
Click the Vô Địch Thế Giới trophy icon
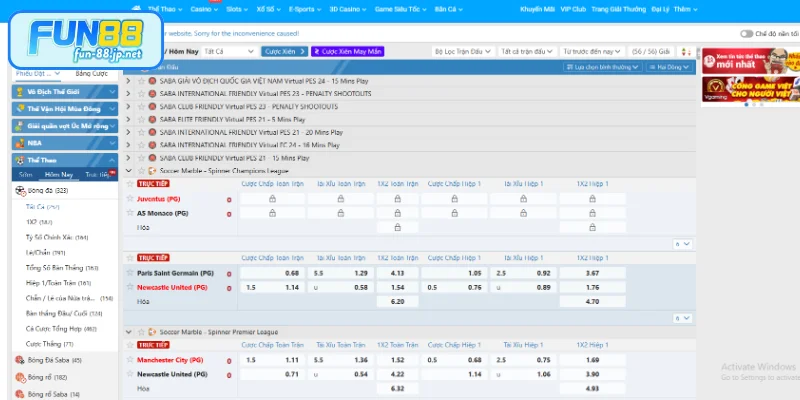[x=19, y=91]
